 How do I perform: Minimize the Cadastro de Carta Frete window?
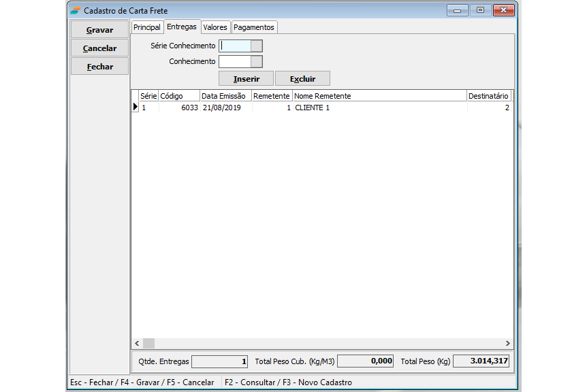(457, 10)
